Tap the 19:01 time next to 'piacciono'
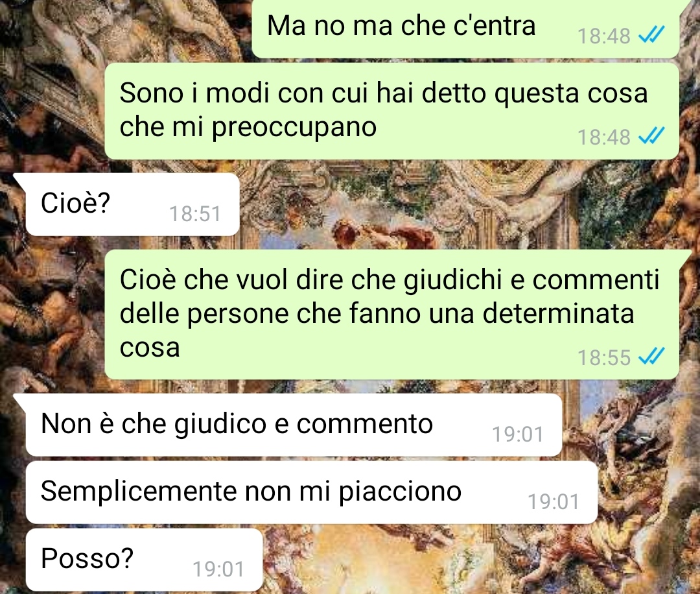Image resolution: width=700 pixels, height=594 pixels. pyautogui.click(x=554, y=502)
